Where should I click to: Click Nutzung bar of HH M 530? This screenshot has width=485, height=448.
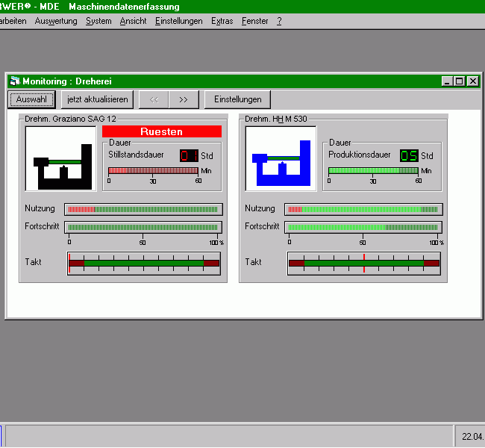point(363,209)
